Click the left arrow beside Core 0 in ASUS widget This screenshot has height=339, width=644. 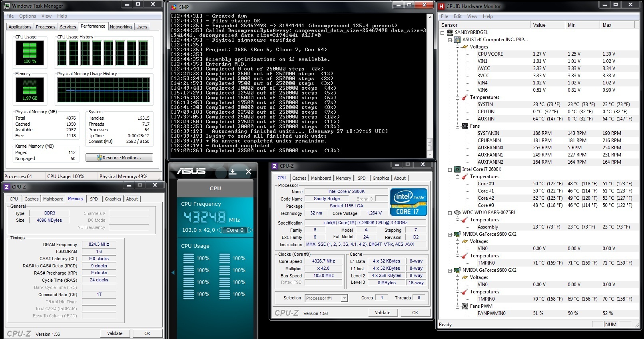(x=219, y=230)
